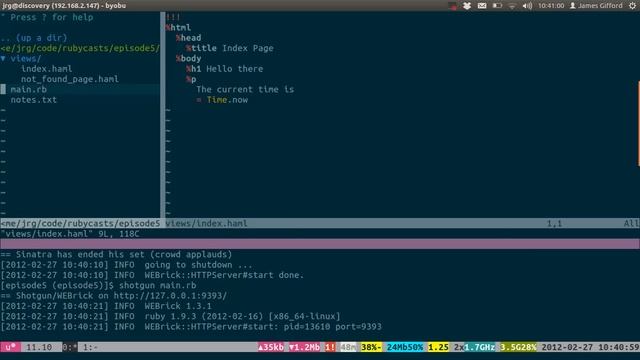Open not_found_page.haml in the file tree
This screenshot has width=640, height=360.
point(70,79)
